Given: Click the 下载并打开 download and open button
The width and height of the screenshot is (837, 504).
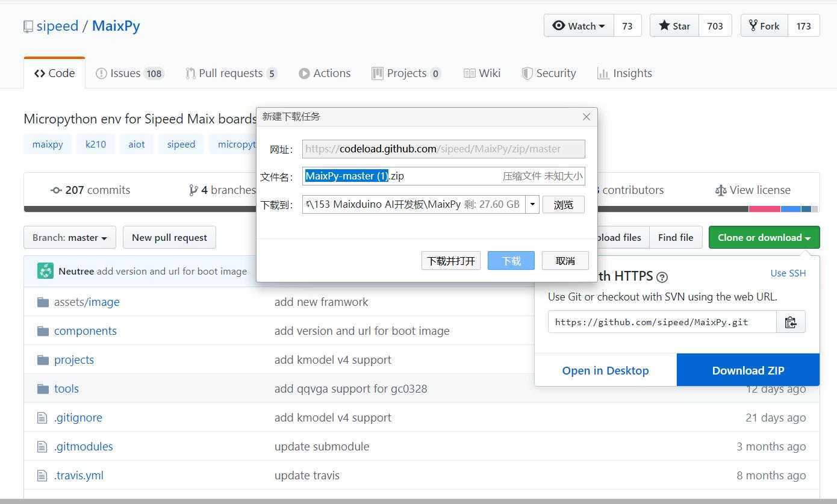Looking at the screenshot, I should [451, 261].
